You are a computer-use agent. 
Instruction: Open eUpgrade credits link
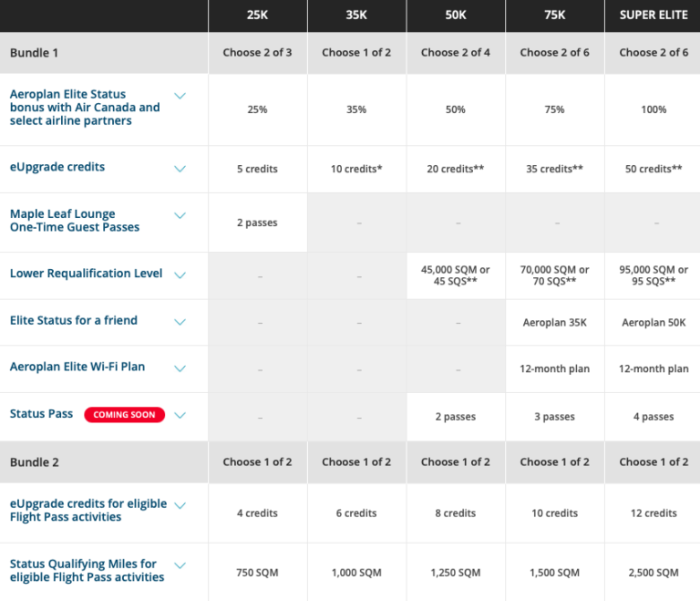click(x=57, y=167)
